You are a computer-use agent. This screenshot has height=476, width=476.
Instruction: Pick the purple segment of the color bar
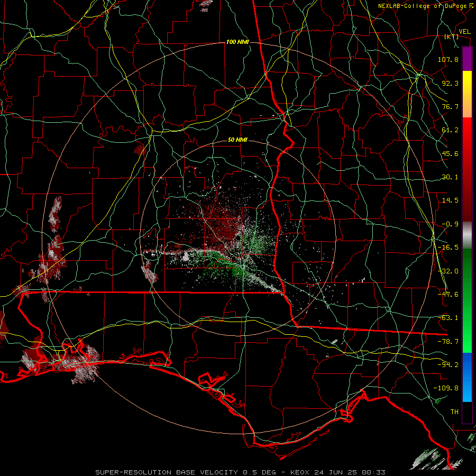point(467,59)
